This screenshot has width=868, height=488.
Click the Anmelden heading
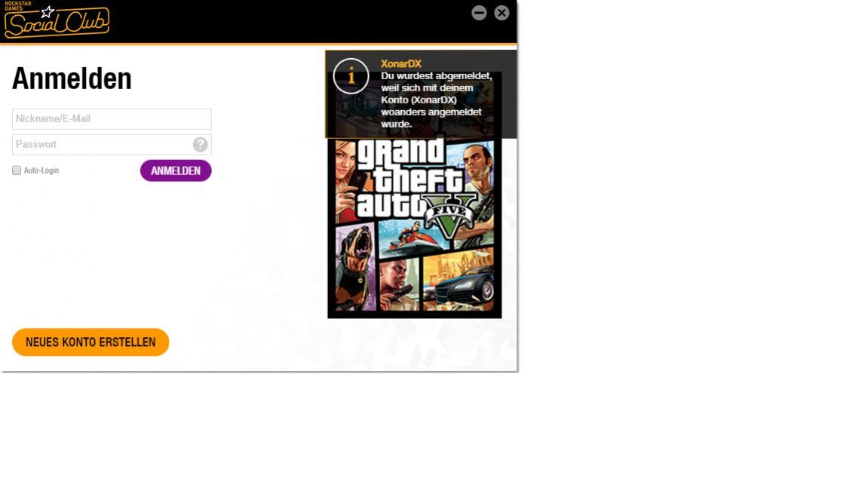click(72, 78)
